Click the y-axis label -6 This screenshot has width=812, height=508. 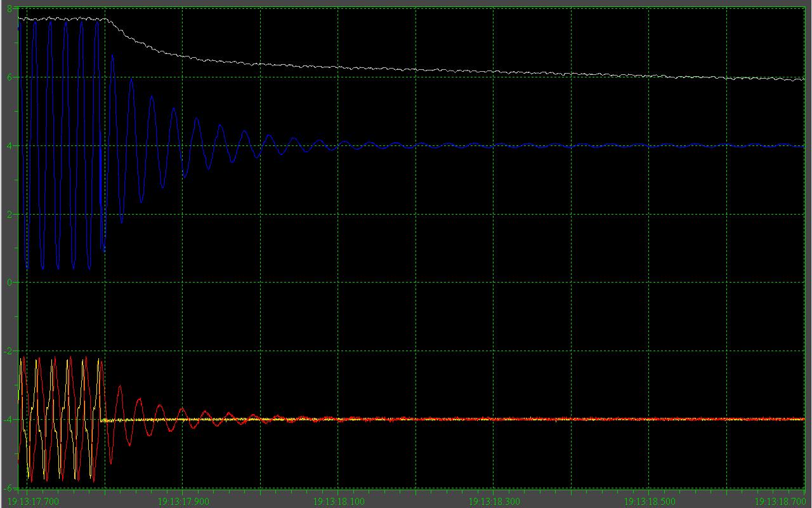point(8,487)
